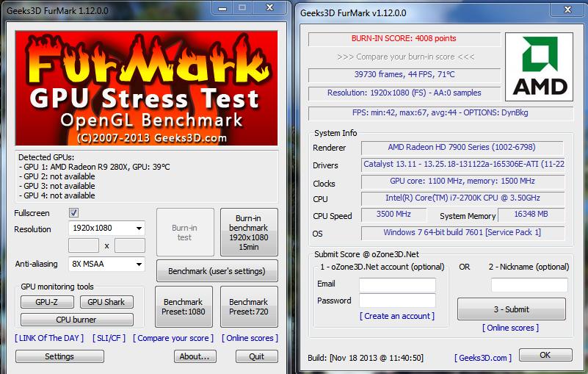Open the Geeks3D.com link
Screen dimensions: 588x374
[x=483, y=358]
